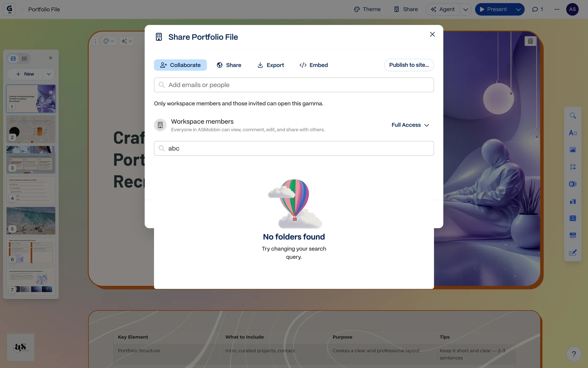The width and height of the screenshot is (588, 368).
Task: Expand the Full Access permission dropdown
Action: (x=410, y=125)
